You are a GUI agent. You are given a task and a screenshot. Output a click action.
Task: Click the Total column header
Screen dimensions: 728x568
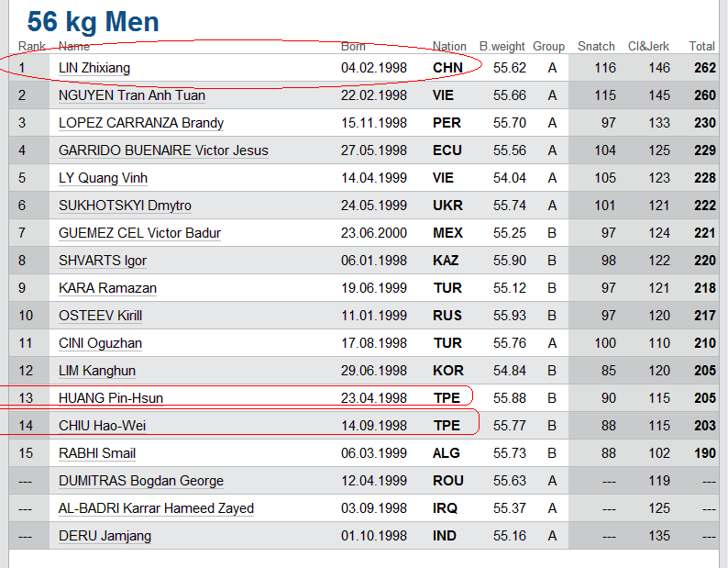[x=701, y=47]
